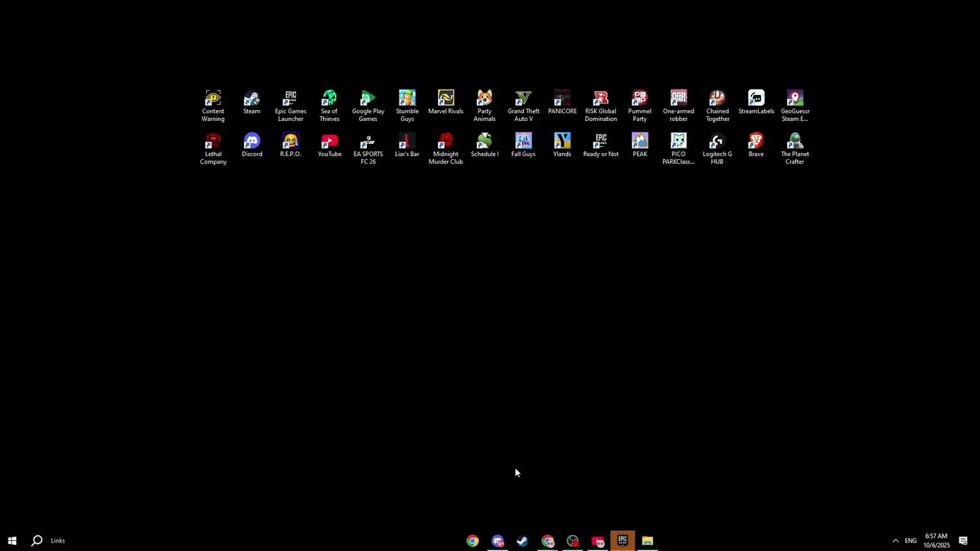Open the ENG input language switcher
Screen dimensions: 980x551
coord(910,540)
